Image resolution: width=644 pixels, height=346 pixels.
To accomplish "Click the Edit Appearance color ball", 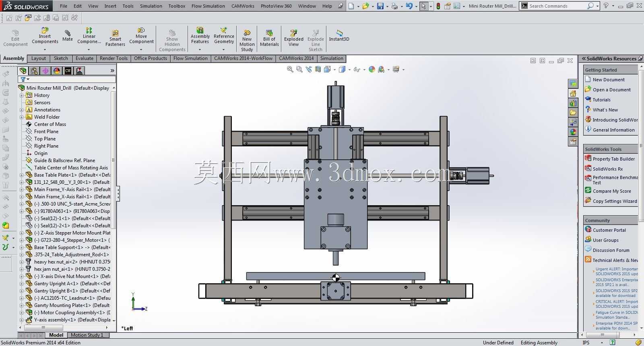I will (372, 69).
